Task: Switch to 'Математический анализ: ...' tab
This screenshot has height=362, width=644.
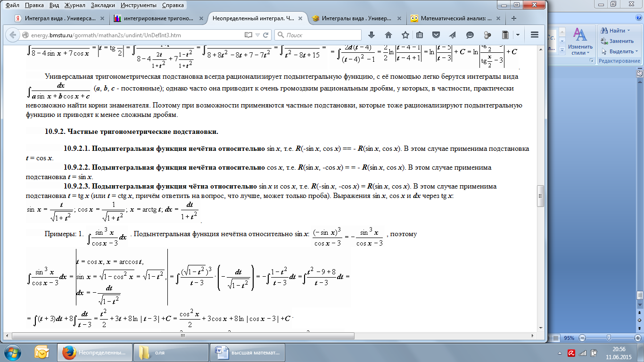Action: coord(456,19)
